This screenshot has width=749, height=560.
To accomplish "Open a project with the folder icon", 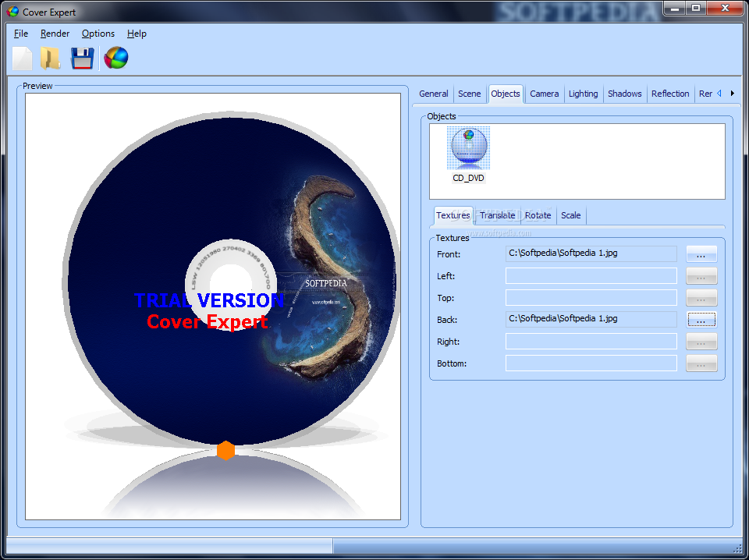I will pos(50,58).
